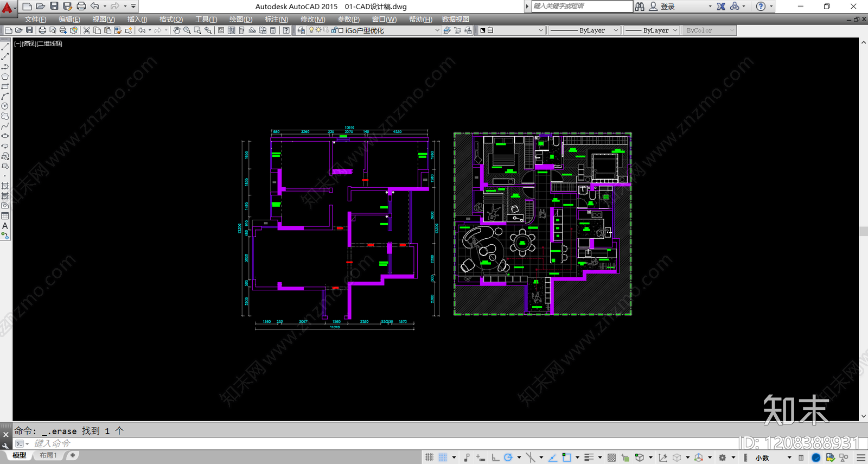The image size is (868, 464).
Task: Toggle transparency display in status bar
Action: pos(611,457)
